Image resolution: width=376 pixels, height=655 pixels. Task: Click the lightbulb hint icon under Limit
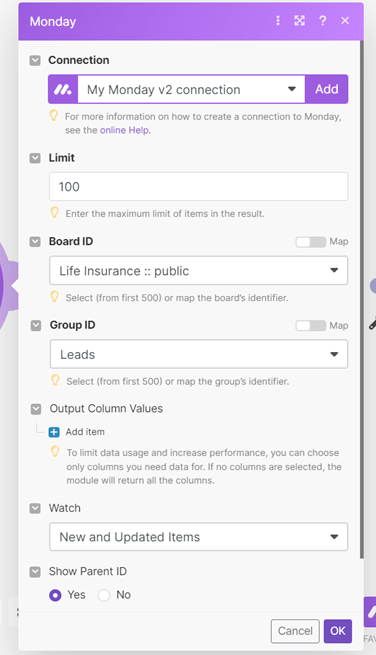click(54, 213)
